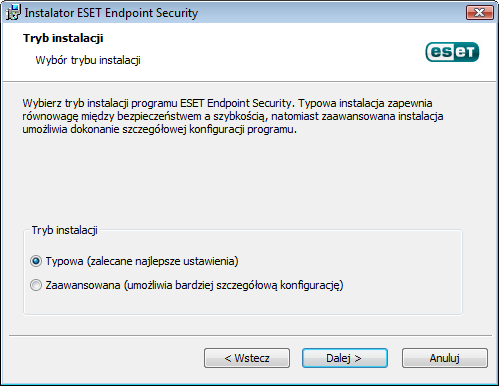Click the bold 'Tryb instalacji' heading
Screen dimensions: 499x386
(x=63, y=38)
